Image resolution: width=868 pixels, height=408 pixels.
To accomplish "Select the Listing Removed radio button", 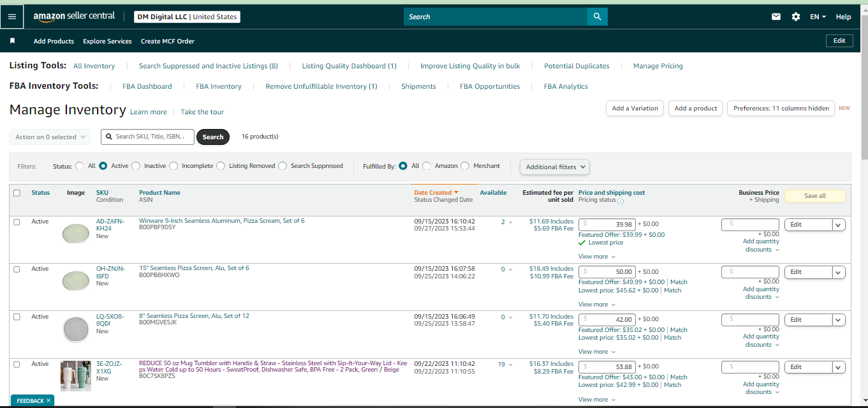I will pyautogui.click(x=221, y=166).
